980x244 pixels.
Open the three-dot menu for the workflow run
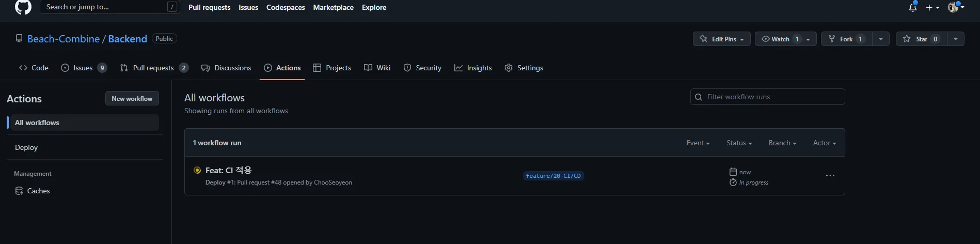point(830,176)
